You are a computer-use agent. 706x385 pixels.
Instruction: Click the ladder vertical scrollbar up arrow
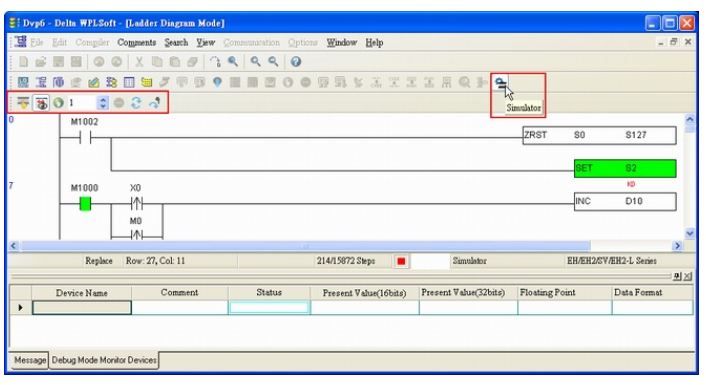tap(689, 120)
